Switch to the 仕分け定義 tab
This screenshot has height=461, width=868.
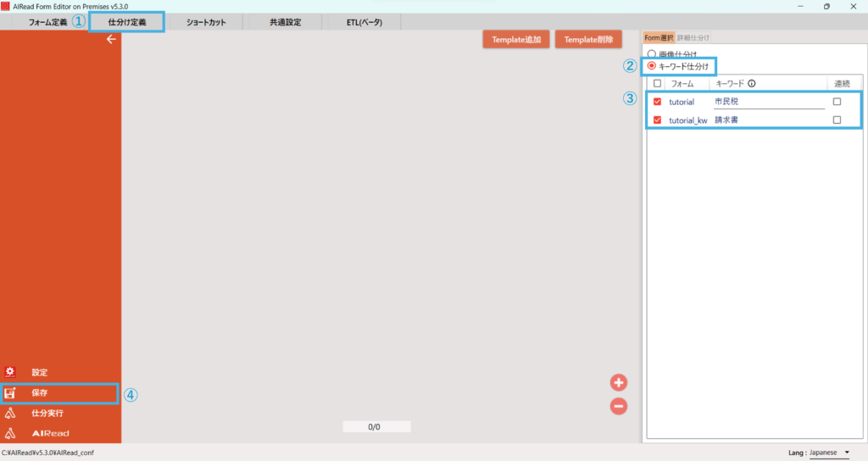127,23
